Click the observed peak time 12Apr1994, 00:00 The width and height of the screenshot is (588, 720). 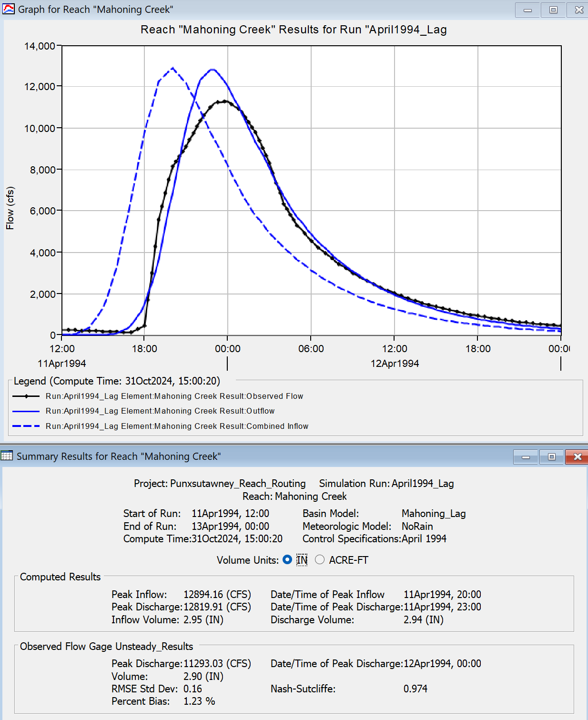click(x=442, y=663)
